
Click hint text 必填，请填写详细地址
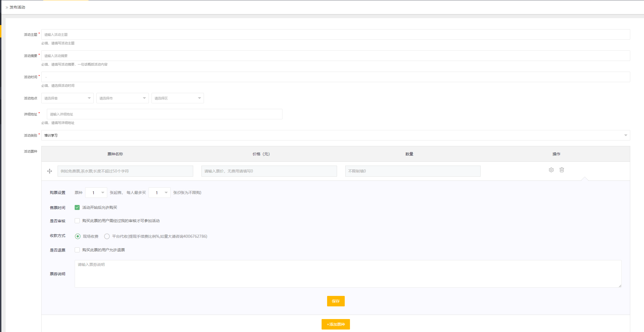pos(58,123)
